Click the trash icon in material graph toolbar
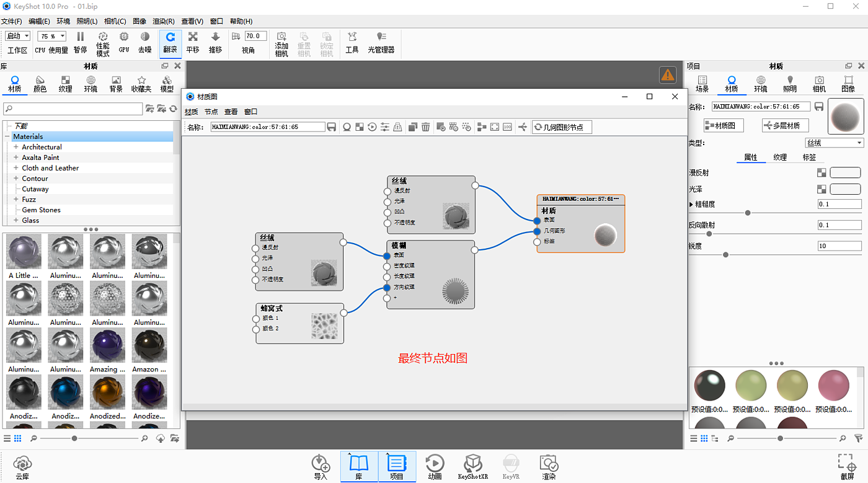This screenshot has height=483, width=868. (425, 127)
